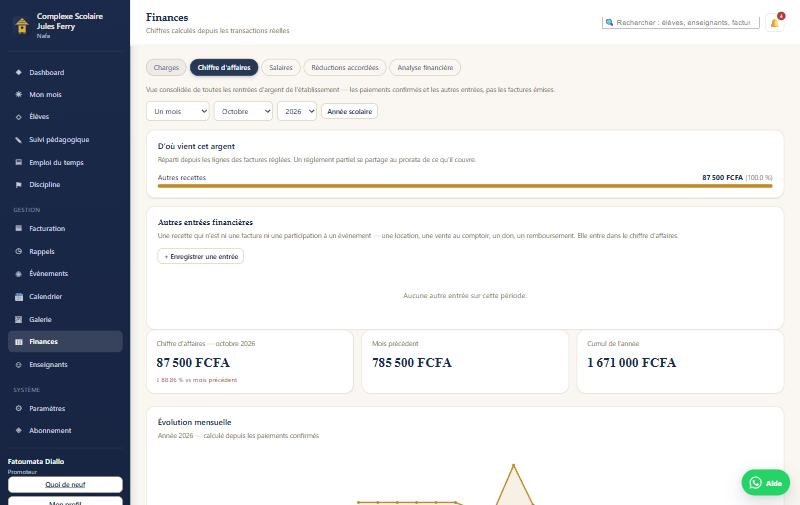Open Emploi du temps page
This screenshot has width=800, height=505.
coord(65,162)
